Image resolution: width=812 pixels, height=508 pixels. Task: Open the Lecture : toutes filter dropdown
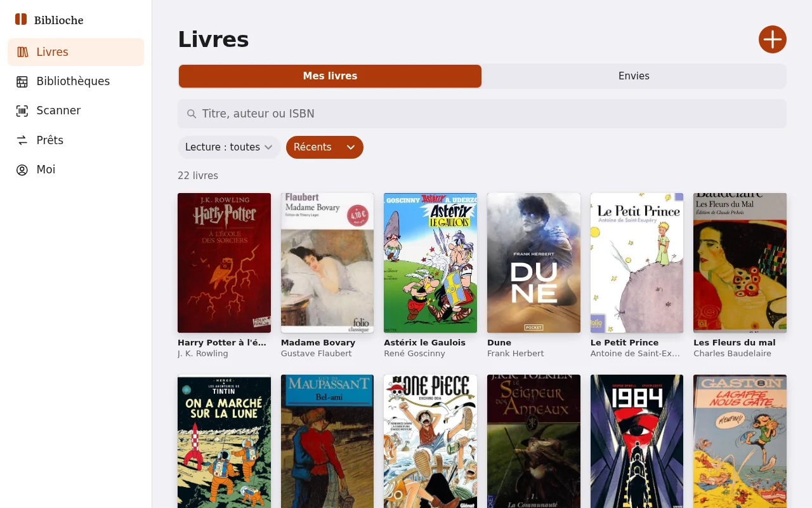click(229, 147)
